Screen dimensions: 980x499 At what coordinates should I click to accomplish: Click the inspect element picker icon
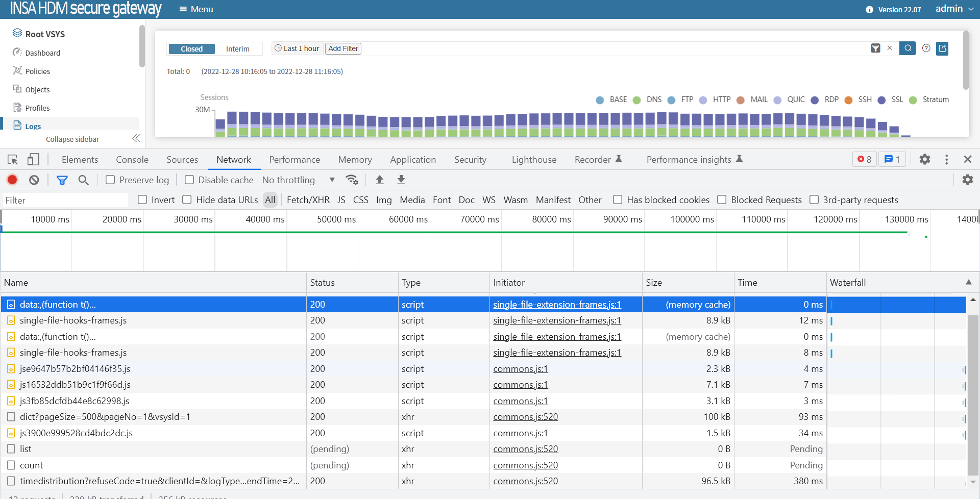pyautogui.click(x=13, y=160)
